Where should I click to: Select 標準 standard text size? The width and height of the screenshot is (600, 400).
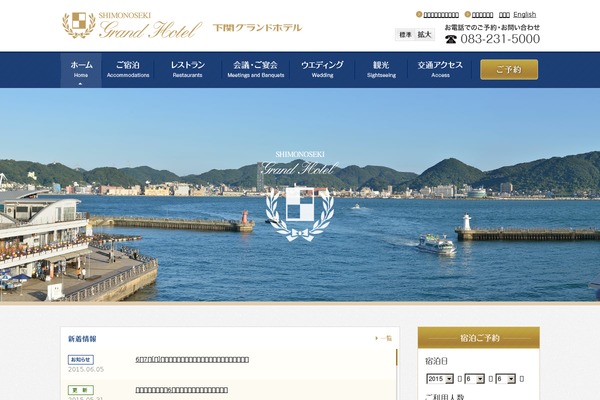pyautogui.click(x=405, y=35)
